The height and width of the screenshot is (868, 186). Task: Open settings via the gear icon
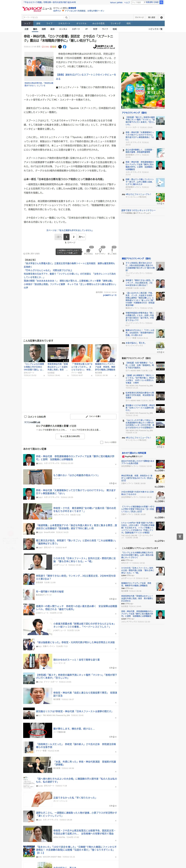pyautogui.click(x=161, y=18)
